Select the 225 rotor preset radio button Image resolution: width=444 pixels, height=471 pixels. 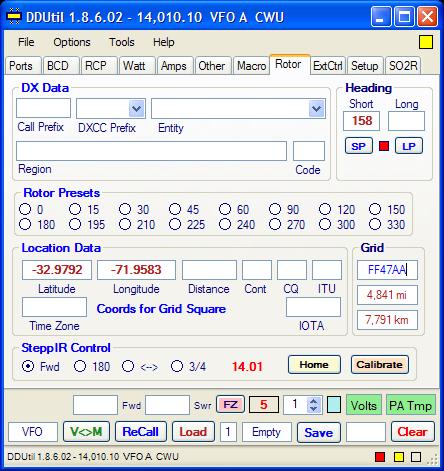pos(175,224)
